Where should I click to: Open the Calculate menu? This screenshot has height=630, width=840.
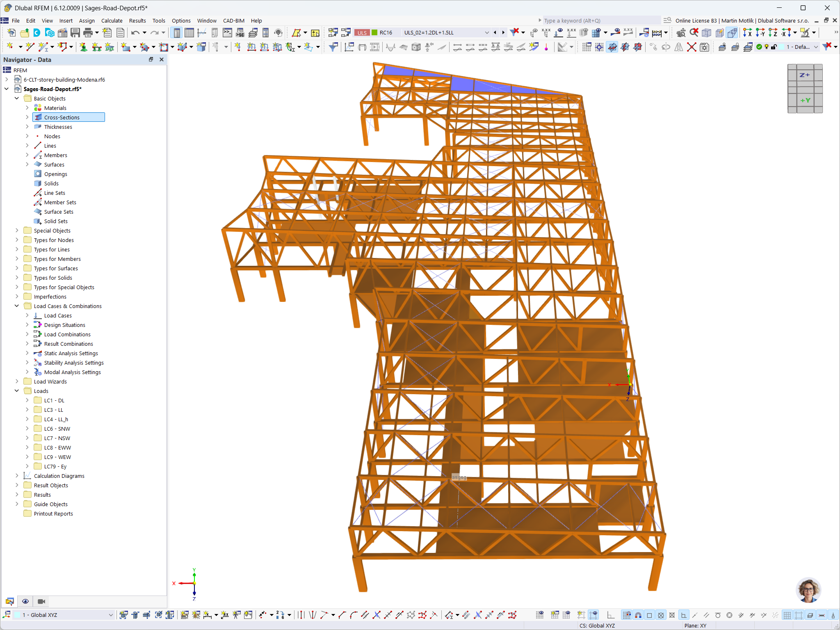pos(112,21)
